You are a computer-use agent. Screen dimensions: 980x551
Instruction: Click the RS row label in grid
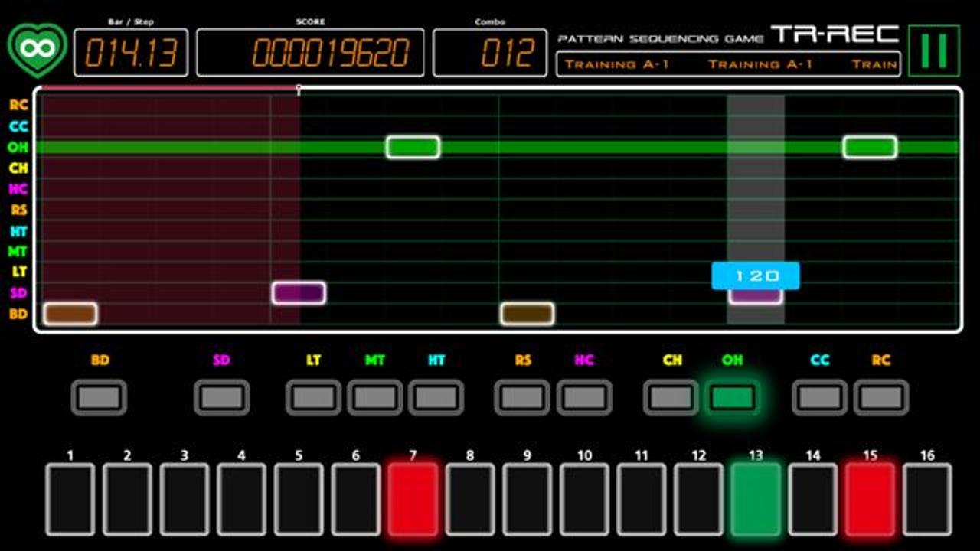click(x=18, y=210)
